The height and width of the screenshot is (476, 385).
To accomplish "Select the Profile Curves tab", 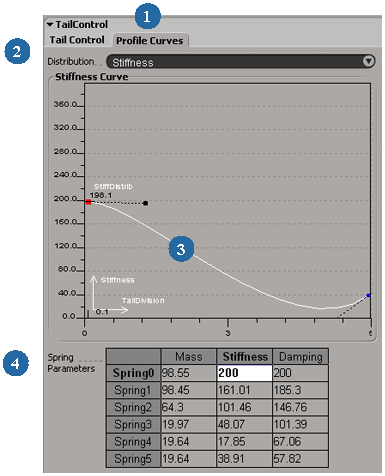I will click(x=150, y=41).
